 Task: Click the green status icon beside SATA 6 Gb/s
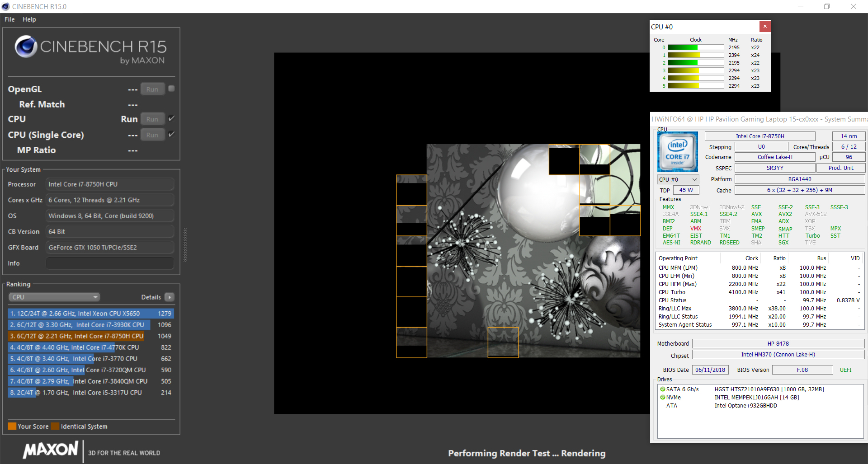pos(662,389)
